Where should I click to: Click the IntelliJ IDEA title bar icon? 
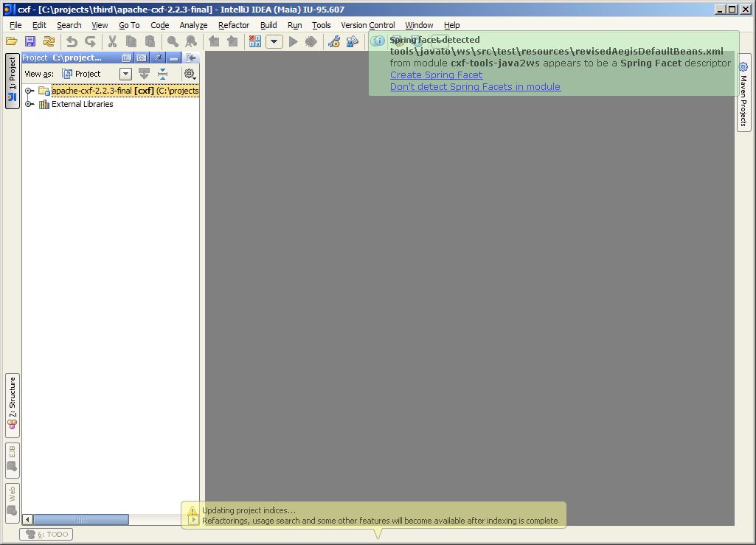tap(8, 9)
